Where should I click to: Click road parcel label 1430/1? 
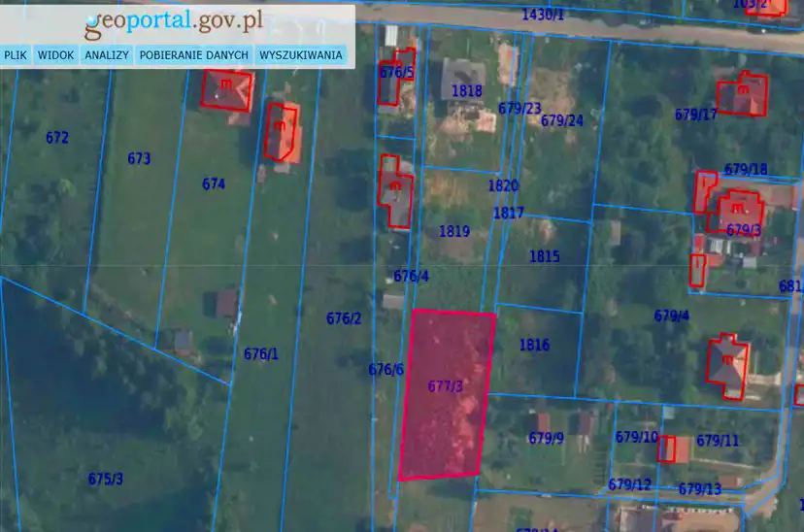[x=542, y=15]
